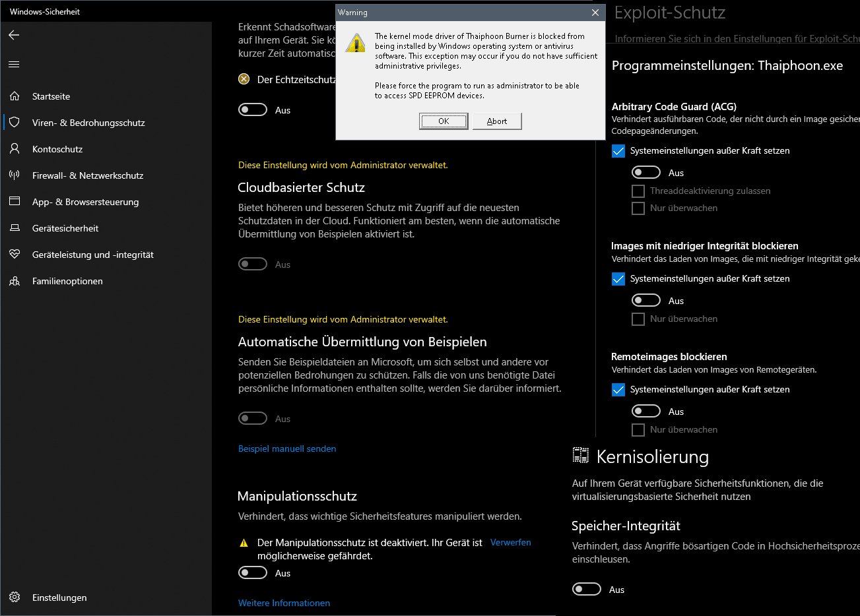This screenshot has height=616, width=860.
Task: Click the Einstellungen gear icon
Action: coord(15,598)
